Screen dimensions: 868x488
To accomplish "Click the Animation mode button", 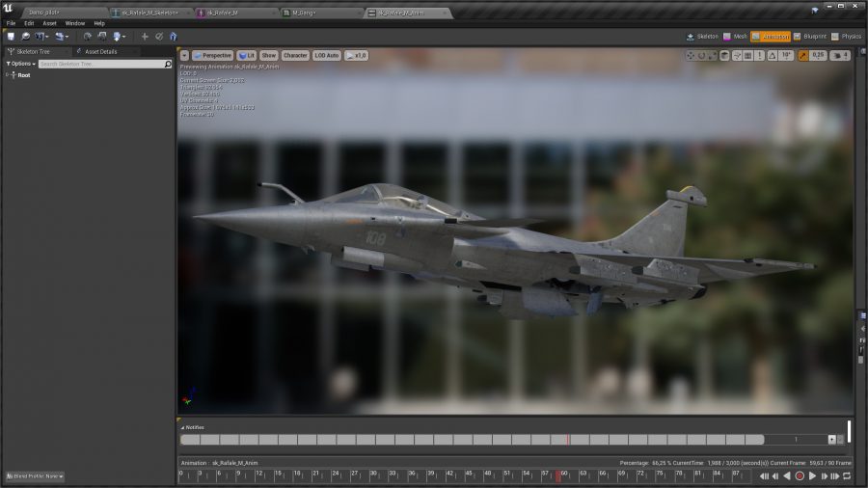I will click(770, 37).
